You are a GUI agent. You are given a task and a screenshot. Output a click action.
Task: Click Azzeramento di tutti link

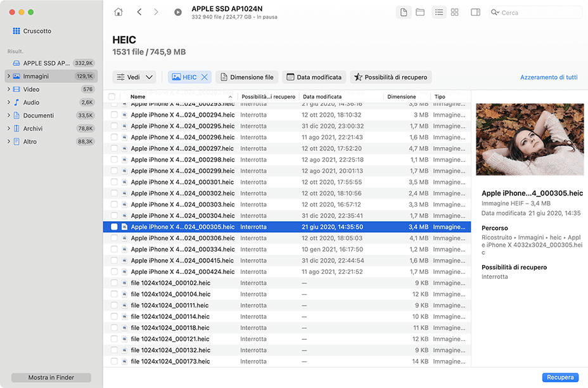point(549,77)
